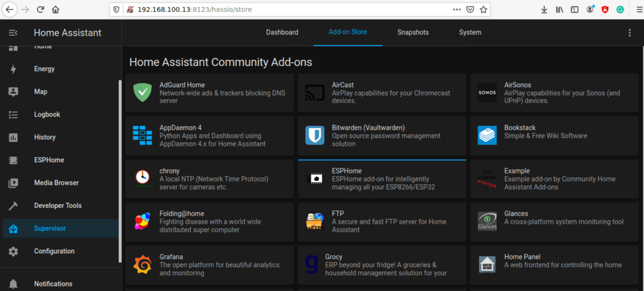Switch to the Snapshots tab
The image size is (644, 291).
coord(413,33)
